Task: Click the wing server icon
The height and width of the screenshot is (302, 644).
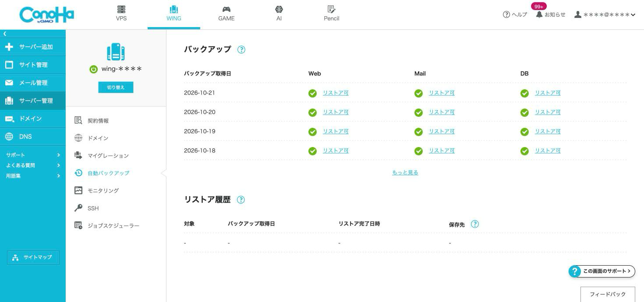Action: (116, 52)
